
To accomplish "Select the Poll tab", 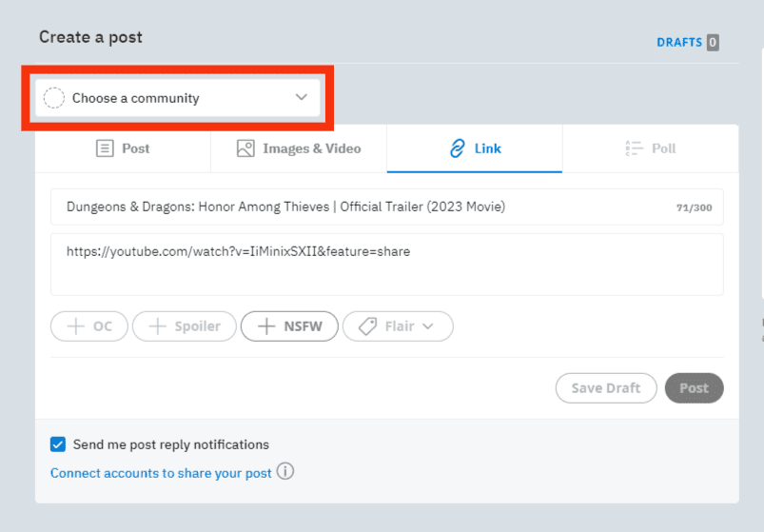I will tap(651, 148).
